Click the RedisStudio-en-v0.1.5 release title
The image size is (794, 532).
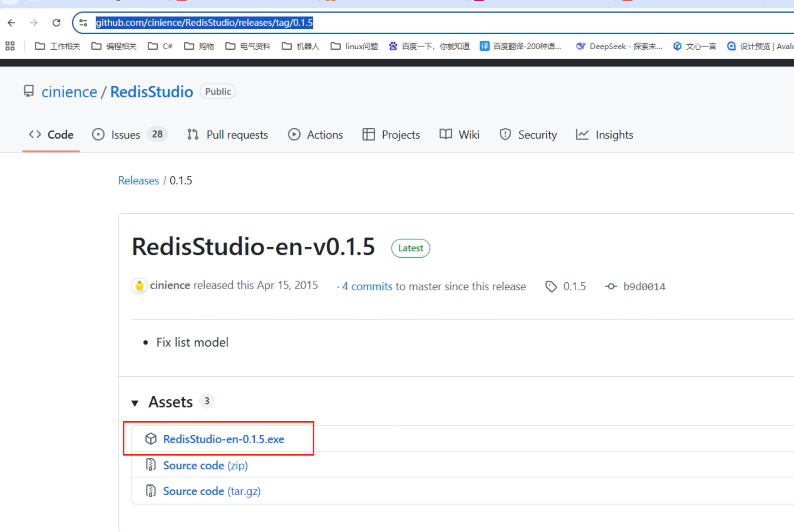pos(253,246)
